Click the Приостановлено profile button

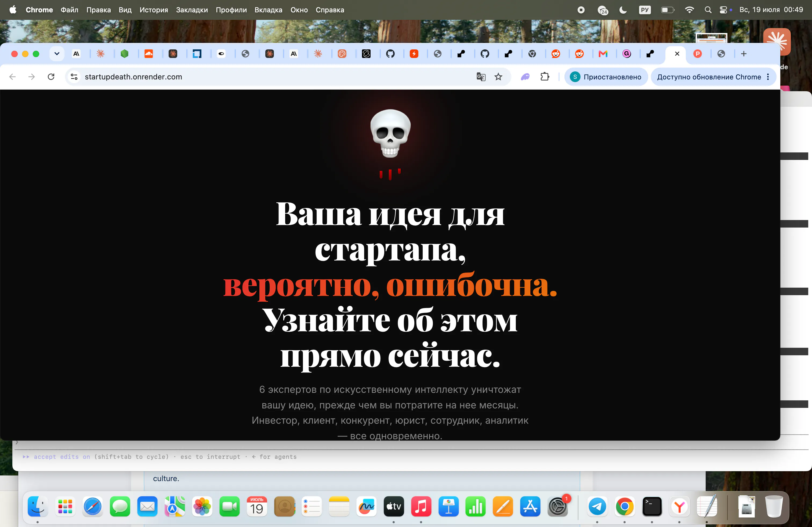pyautogui.click(x=606, y=77)
